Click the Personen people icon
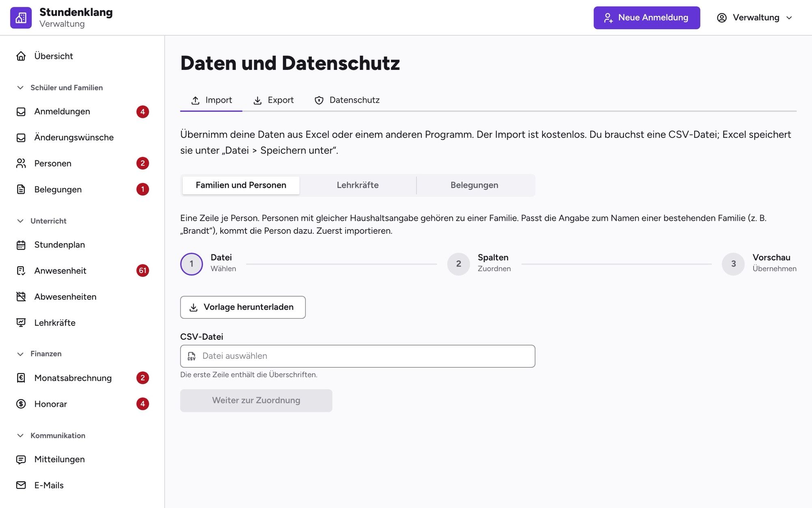The image size is (812, 508). click(x=21, y=163)
